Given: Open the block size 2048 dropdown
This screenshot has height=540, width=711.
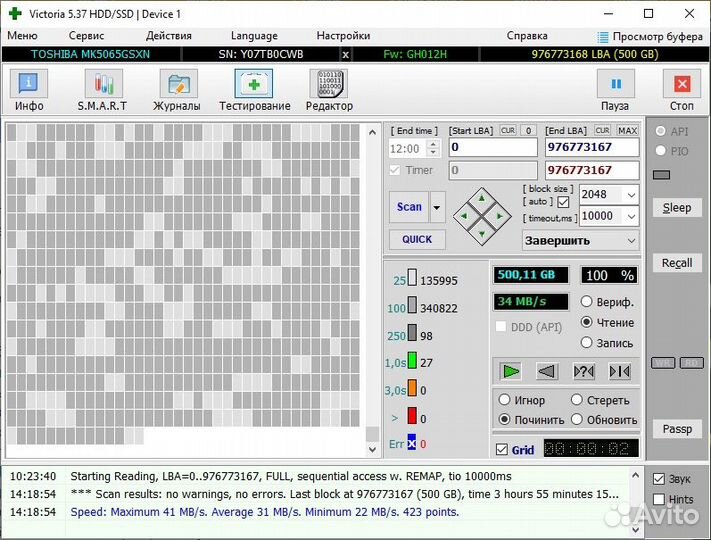Looking at the screenshot, I should click(x=631, y=195).
